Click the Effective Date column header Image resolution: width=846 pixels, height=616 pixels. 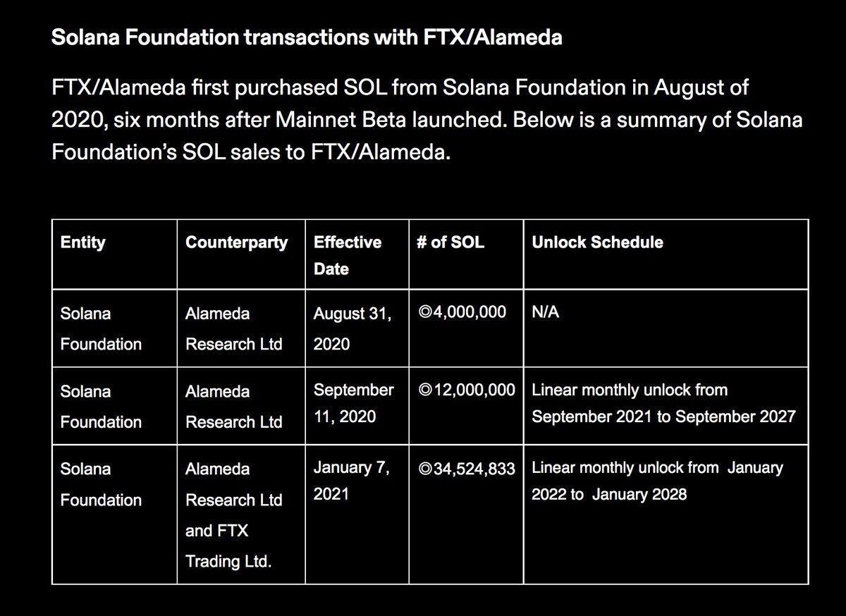348,255
